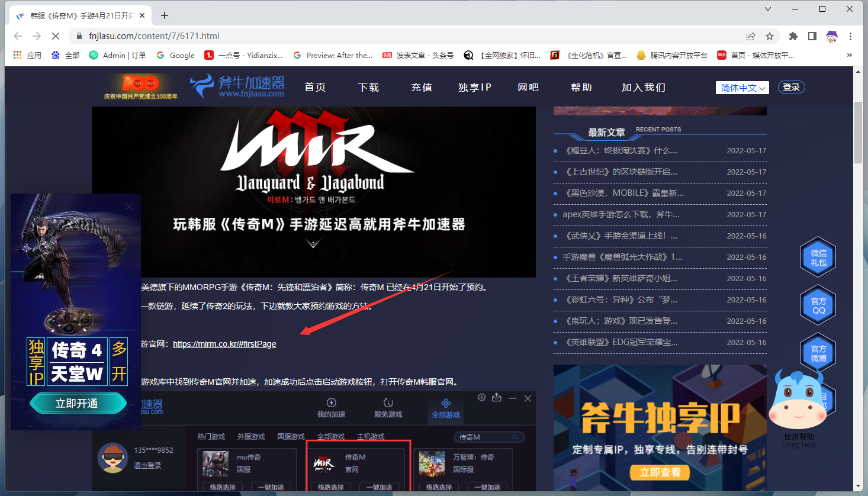Open the official QQ hexagon icon

(x=818, y=305)
